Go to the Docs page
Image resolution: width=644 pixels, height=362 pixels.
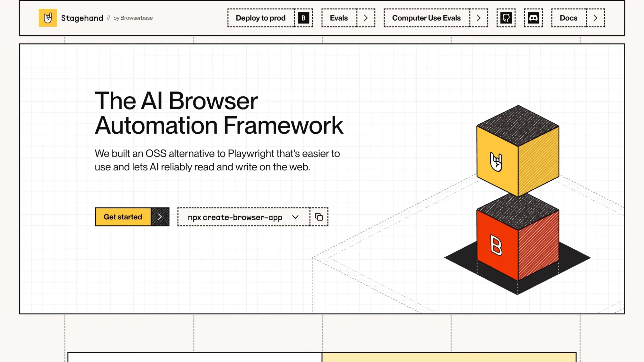point(568,18)
